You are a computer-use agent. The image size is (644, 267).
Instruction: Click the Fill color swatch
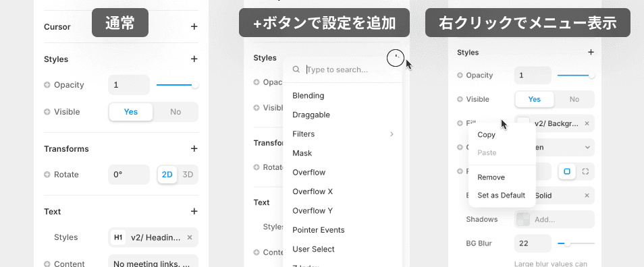pyautogui.click(x=523, y=123)
